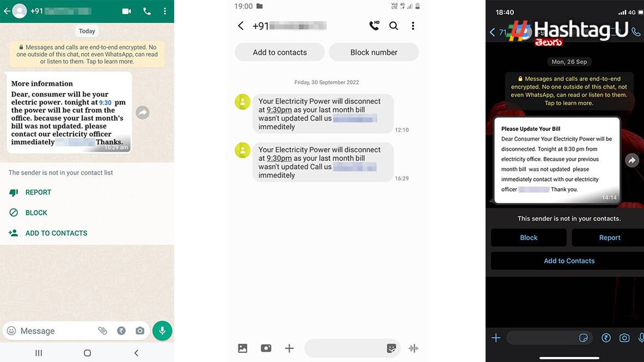
Task: Open sticker icon in dark WhatsApp input
Action: pyautogui.click(x=584, y=338)
